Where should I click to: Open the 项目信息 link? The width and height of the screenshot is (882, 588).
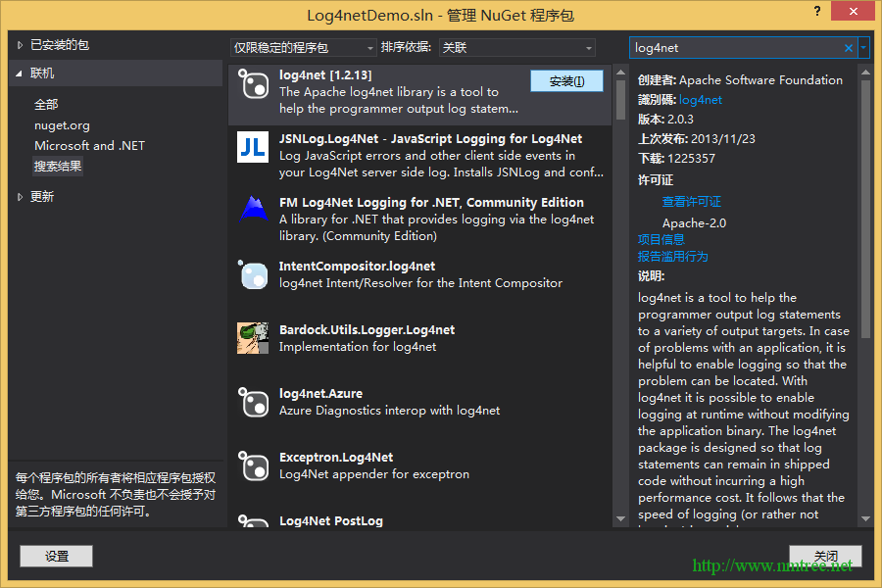pyautogui.click(x=661, y=240)
